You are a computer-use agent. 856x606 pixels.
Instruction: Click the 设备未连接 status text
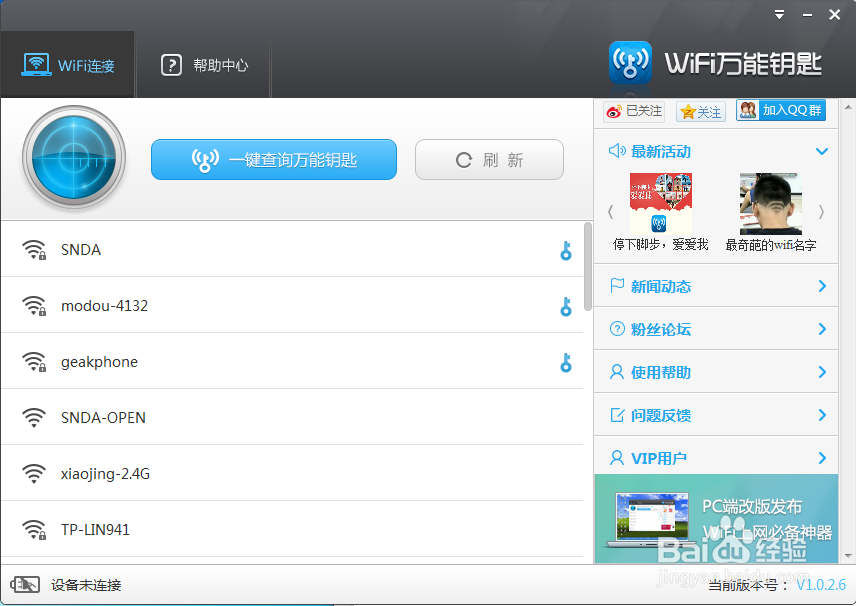coord(86,585)
